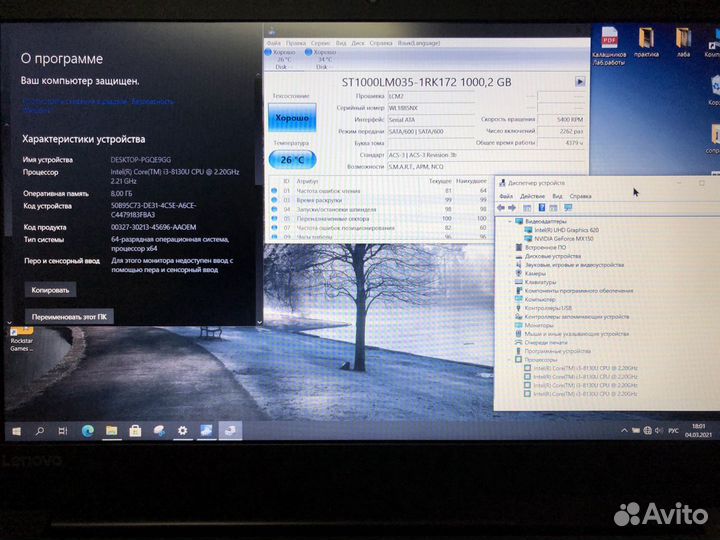Click the scan hardware monitor icon in the Device Manager toolbar
720x540 pixels.
(568, 208)
